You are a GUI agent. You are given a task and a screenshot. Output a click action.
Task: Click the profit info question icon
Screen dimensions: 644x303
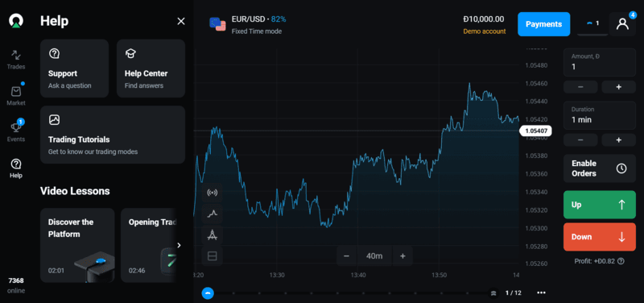pyautogui.click(x=621, y=261)
